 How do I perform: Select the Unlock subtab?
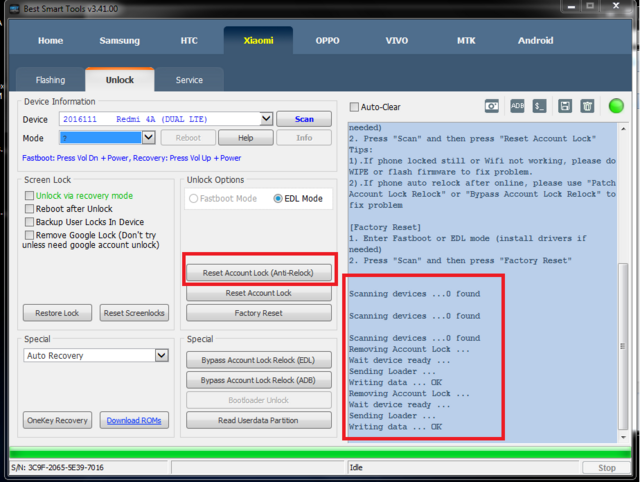(x=120, y=80)
